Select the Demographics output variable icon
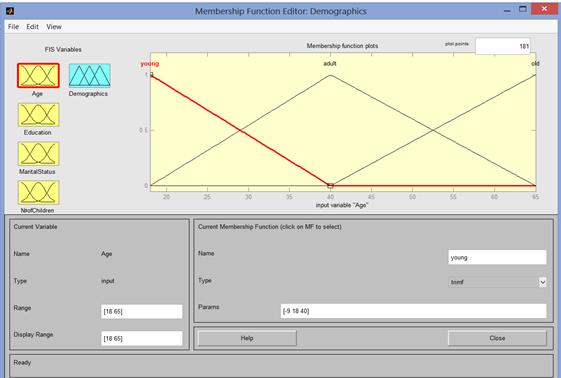Viewport: 561px width, 378px height. pyautogui.click(x=89, y=75)
